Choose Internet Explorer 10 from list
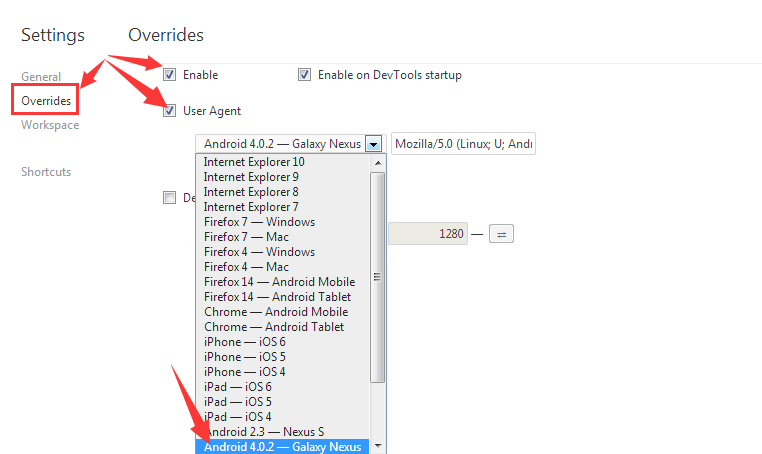Screen dimensions: 762x454 [x=282, y=162]
